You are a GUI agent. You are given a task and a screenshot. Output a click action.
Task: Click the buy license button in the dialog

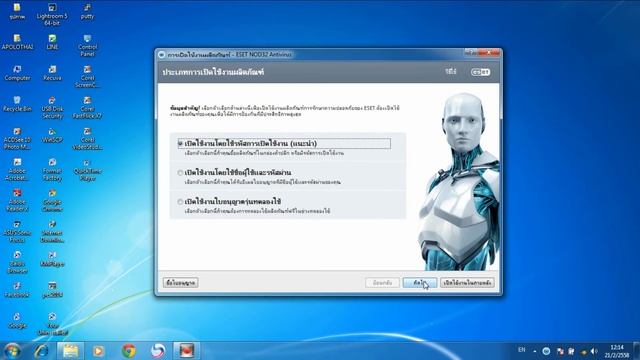point(181,283)
